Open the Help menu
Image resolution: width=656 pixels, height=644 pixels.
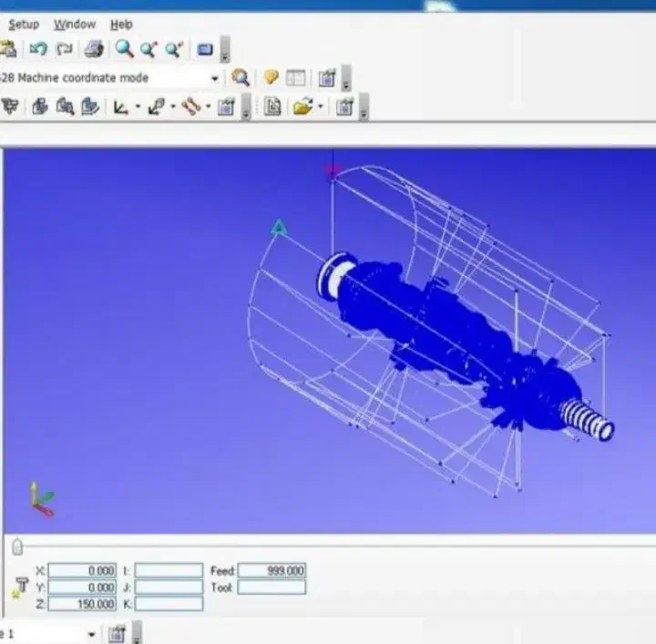(x=121, y=25)
